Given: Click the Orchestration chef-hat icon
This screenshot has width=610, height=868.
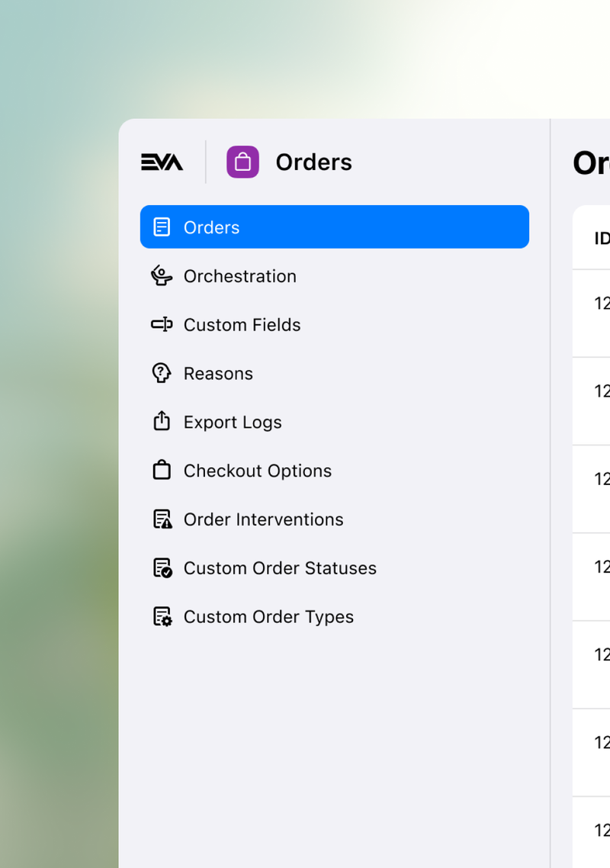Looking at the screenshot, I should (x=162, y=275).
